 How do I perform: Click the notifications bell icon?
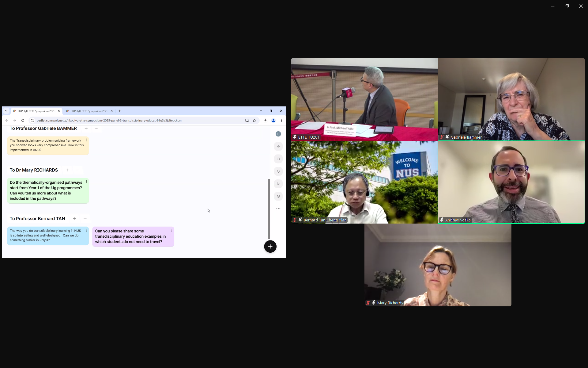pos(278,171)
